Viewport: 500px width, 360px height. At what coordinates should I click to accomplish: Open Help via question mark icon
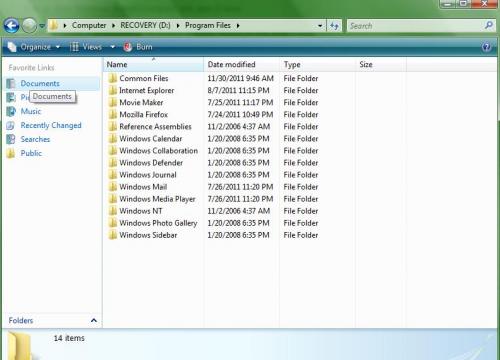(x=486, y=47)
